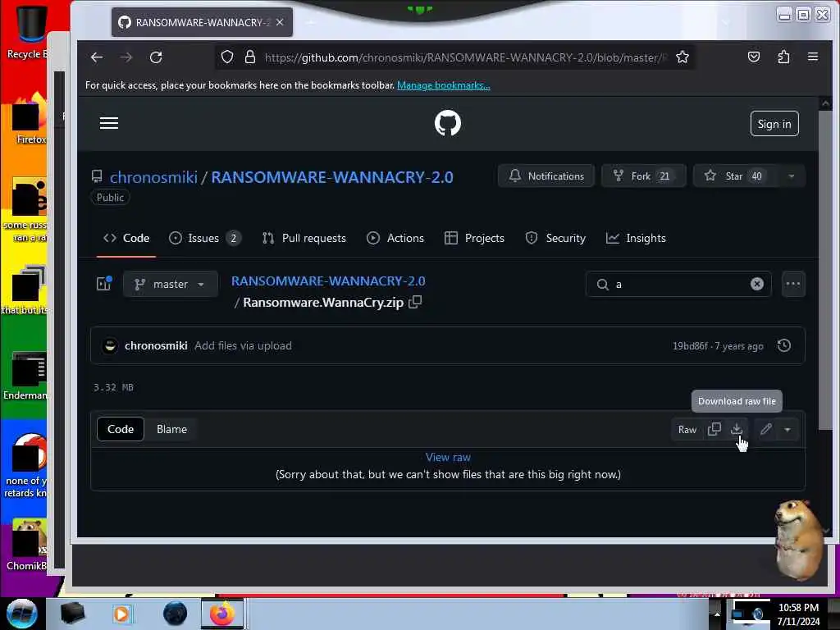This screenshot has width=840, height=630.
Task: Bookmark this page with the star icon
Action: [x=682, y=57]
